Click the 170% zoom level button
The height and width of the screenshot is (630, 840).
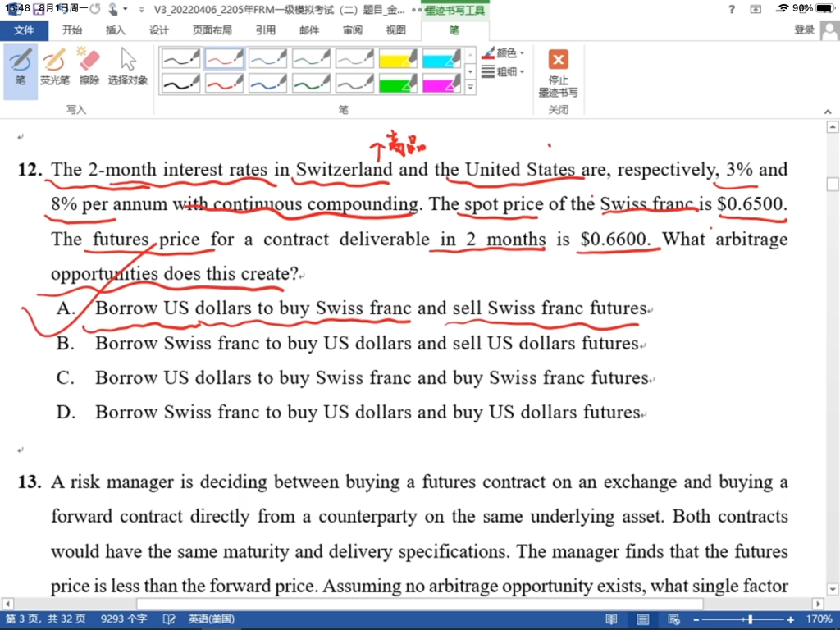pyautogui.click(x=819, y=619)
